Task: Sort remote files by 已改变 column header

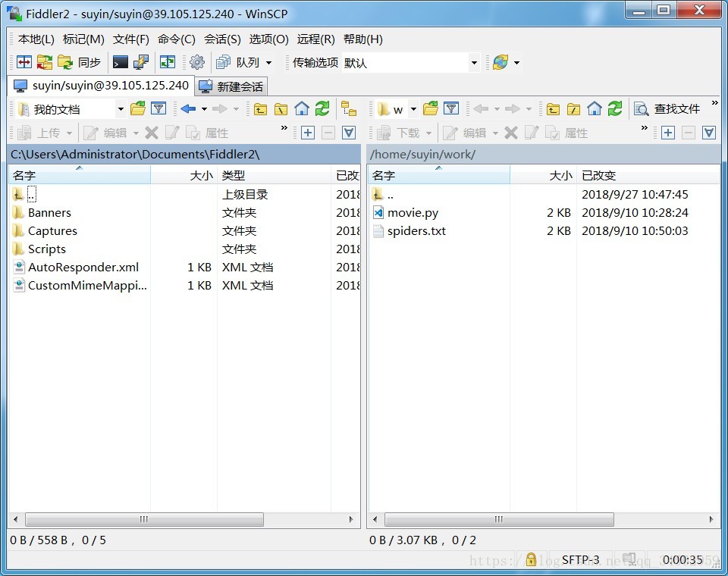Action: 648,175
